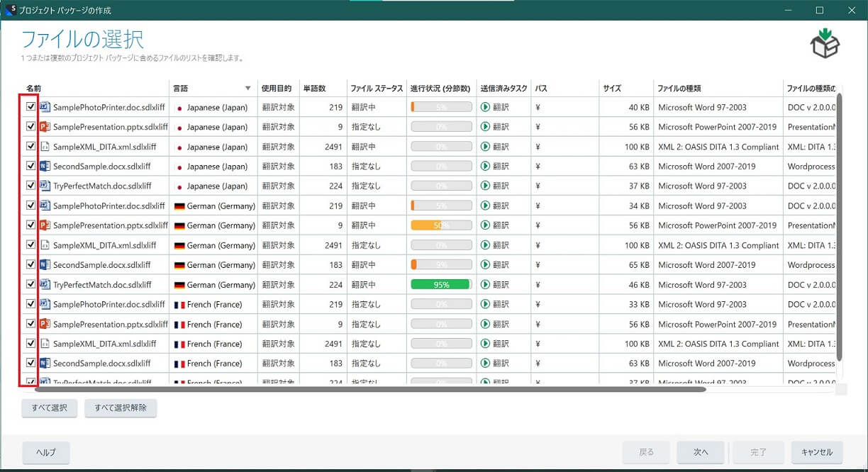Click the green translate task icon in first row

[485, 107]
